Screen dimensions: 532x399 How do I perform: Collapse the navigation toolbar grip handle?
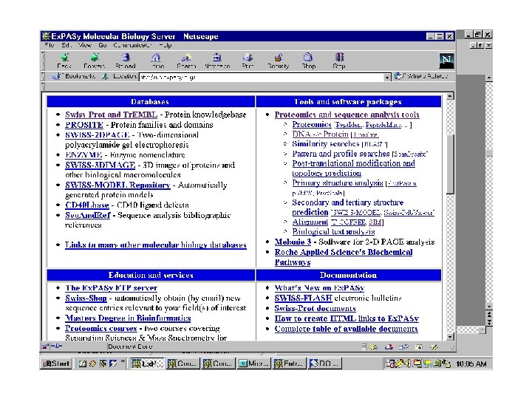coord(43,61)
